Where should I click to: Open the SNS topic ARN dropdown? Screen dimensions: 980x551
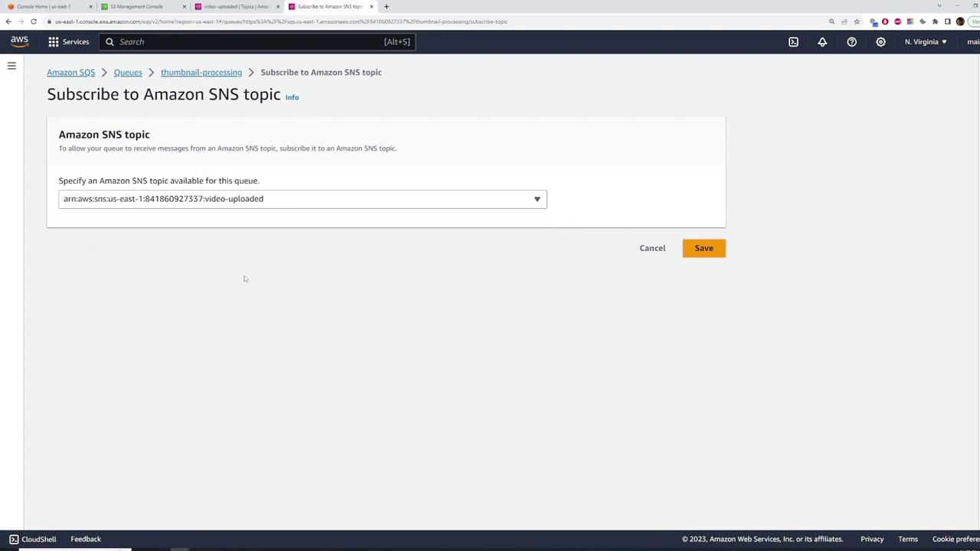coord(302,199)
